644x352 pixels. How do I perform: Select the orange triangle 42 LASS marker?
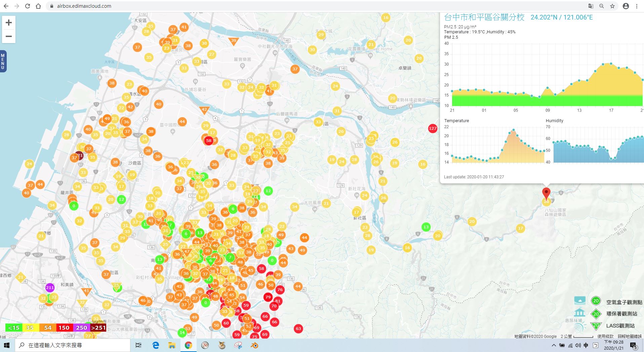(204, 110)
